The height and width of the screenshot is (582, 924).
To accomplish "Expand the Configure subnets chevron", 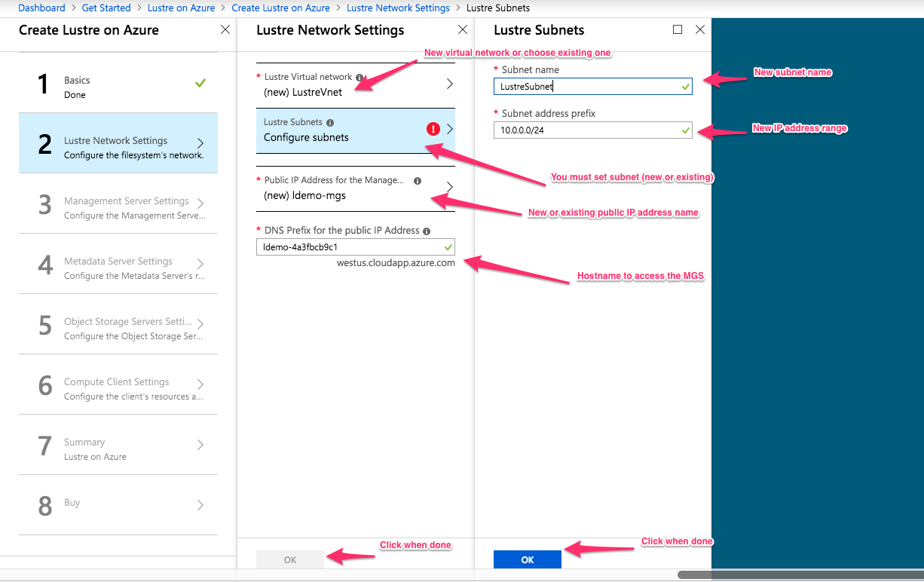I will (450, 129).
